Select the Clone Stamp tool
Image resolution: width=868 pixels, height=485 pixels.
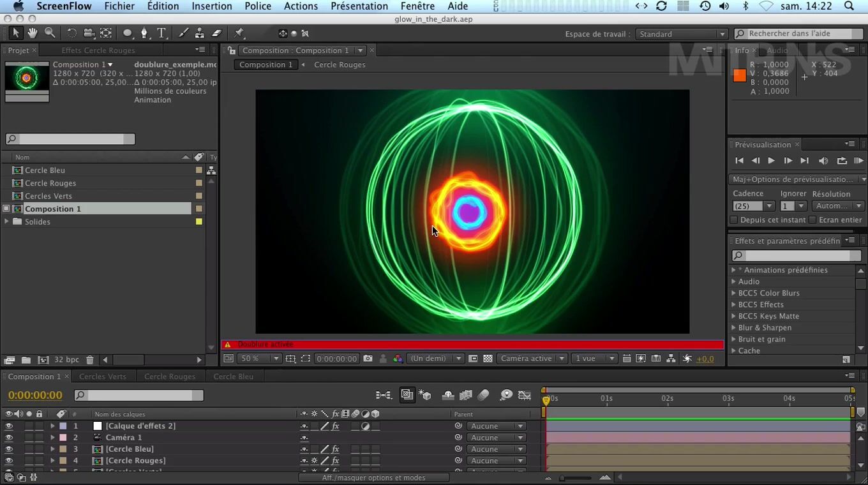[x=200, y=33]
